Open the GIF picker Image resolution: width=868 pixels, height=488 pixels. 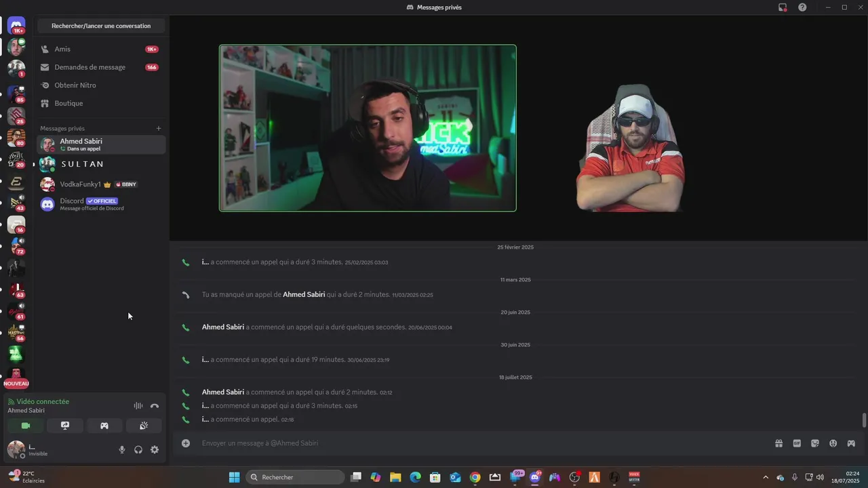click(x=797, y=443)
